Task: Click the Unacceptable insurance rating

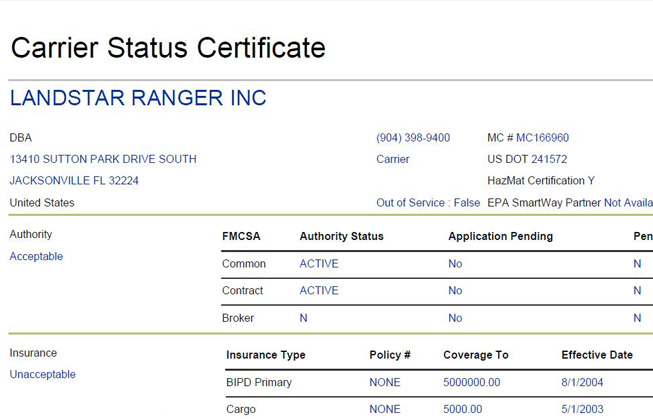Action: click(43, 375)
